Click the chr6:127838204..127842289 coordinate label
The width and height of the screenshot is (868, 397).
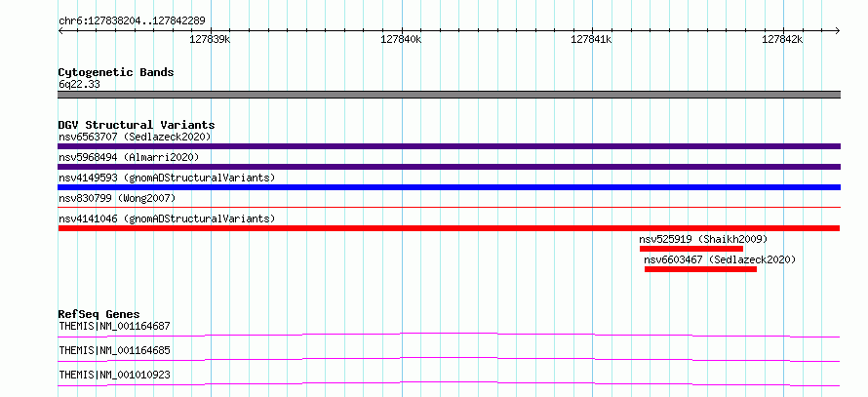pos(132,21)
